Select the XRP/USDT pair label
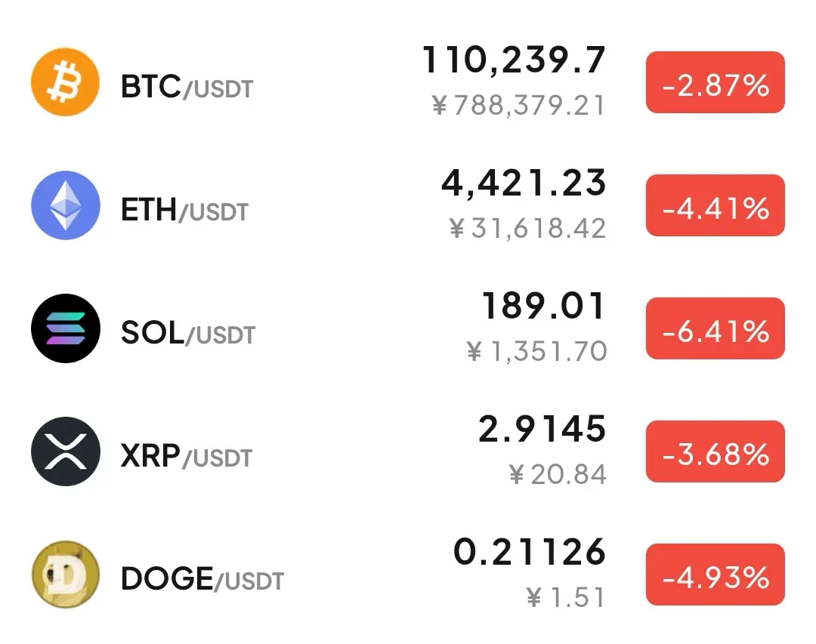Screen dimensions: 816x644 pos(187,456)
